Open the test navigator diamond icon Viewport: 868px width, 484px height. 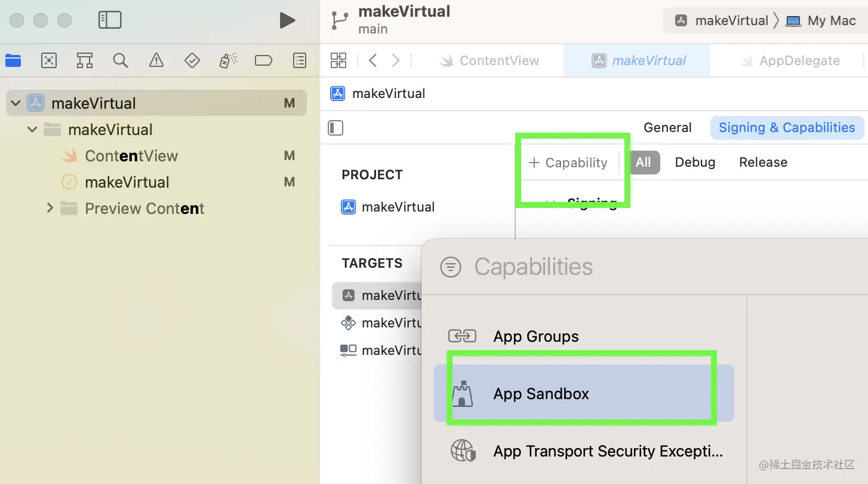[x=192, y=60]
